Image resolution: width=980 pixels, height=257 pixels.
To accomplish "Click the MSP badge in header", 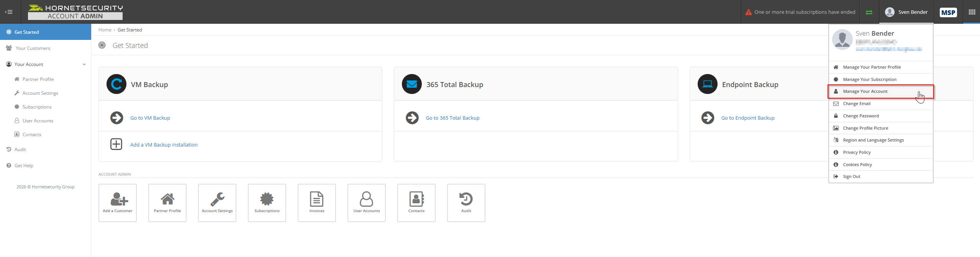I will [x=948, y=12].
